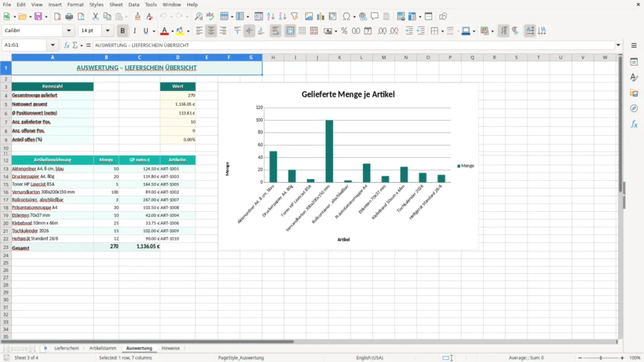Switch to the Artikelstamm sheet tab
This screenshot has width=644, height=362.
[x=103, y=348]
